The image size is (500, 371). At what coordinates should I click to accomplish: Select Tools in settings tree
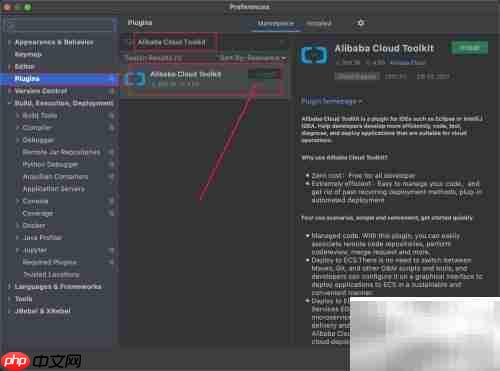pos(23,299)
